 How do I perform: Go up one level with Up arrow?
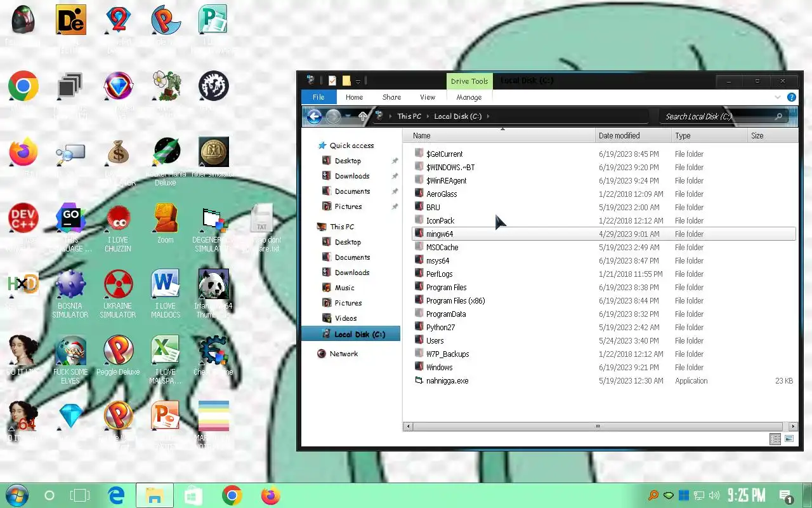coord(363,116)
